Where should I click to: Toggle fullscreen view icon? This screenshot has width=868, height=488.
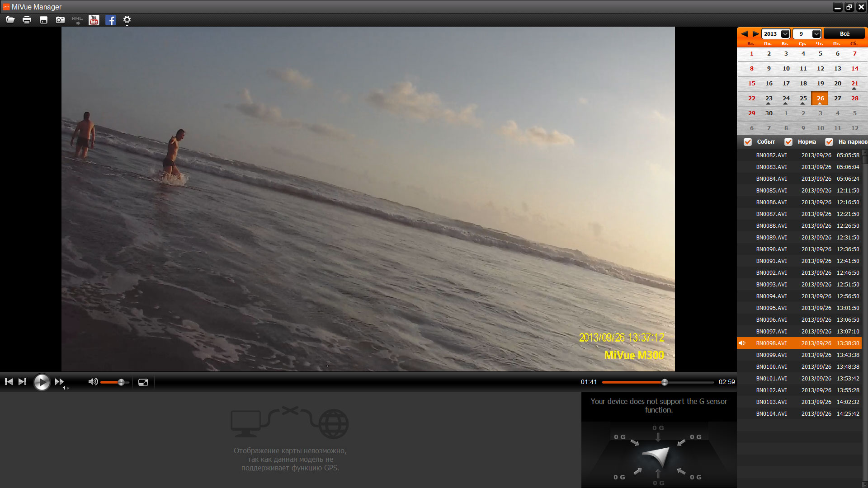[143, 382]
